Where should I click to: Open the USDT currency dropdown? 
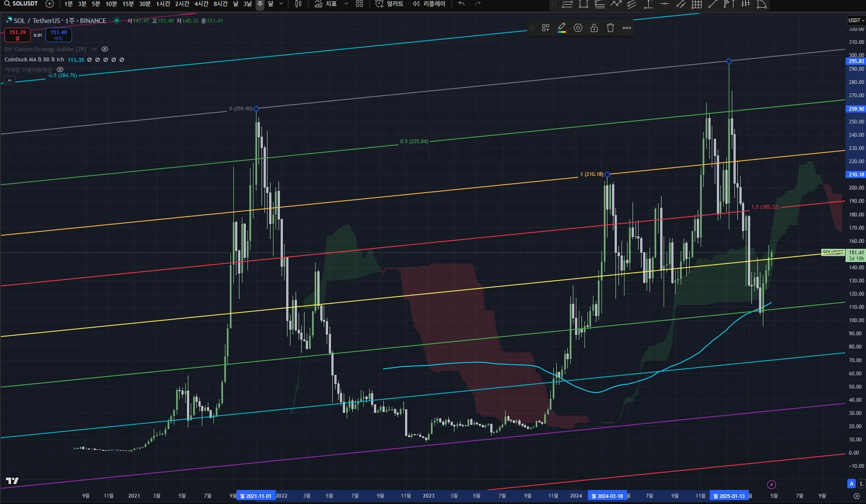(856, 20)
